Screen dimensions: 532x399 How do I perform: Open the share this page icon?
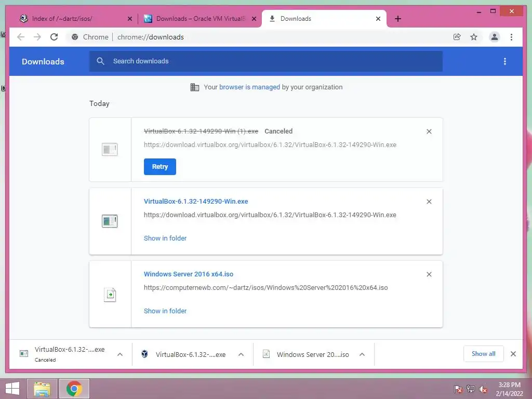[457, 37]
